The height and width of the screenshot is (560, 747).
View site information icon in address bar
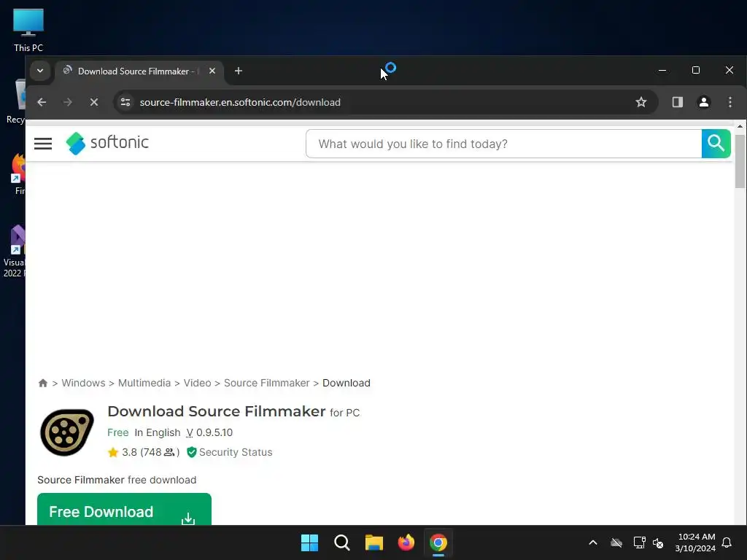[x=125, y=102]
